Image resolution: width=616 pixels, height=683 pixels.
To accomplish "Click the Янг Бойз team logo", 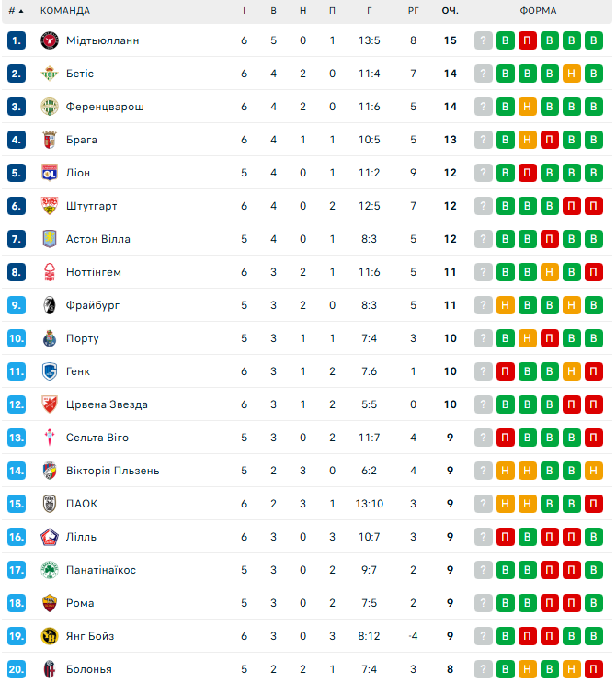I will [50, 636].
